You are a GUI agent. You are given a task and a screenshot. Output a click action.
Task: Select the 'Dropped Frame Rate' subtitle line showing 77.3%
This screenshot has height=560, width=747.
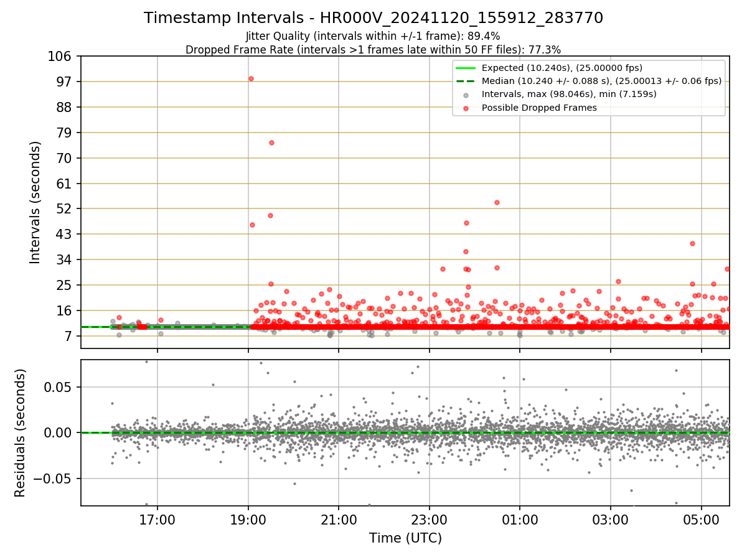(x=374, y=49)
